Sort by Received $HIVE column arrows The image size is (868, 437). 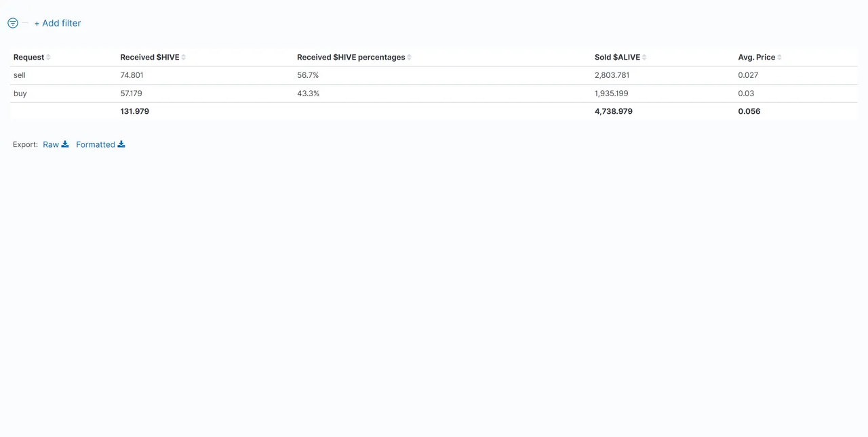click(x=184, y=58)
